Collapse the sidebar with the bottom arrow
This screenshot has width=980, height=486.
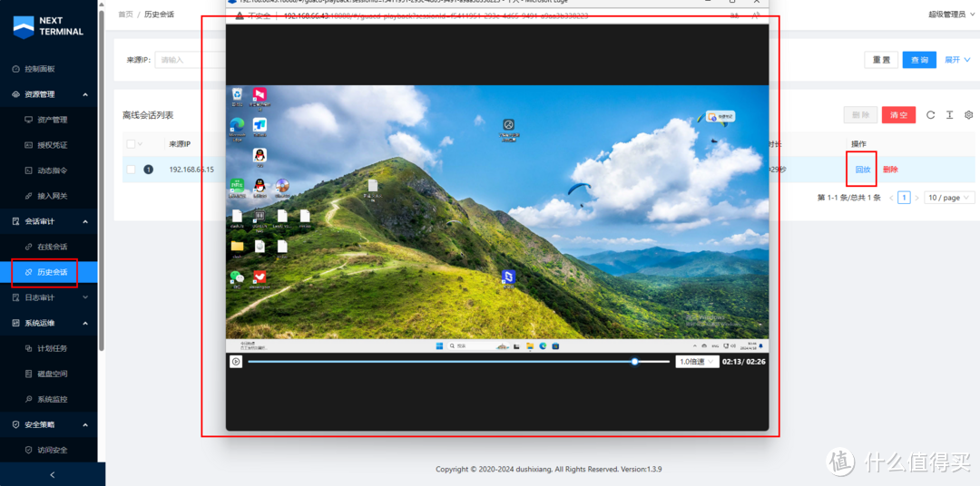(x=52, y=474)
